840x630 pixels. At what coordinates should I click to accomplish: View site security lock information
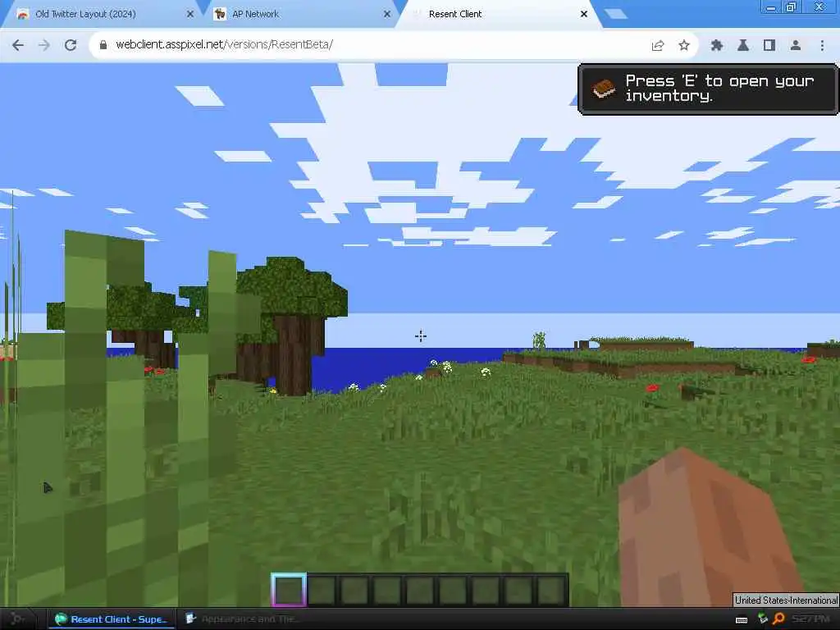coord(103,45)
